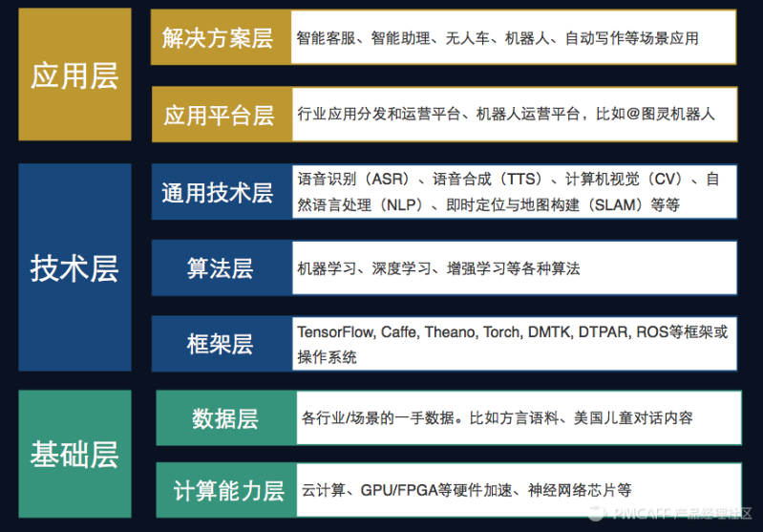
Task: Click the description line containing 即时定位与地图构建（SLAM）
Action: (489, 205)
